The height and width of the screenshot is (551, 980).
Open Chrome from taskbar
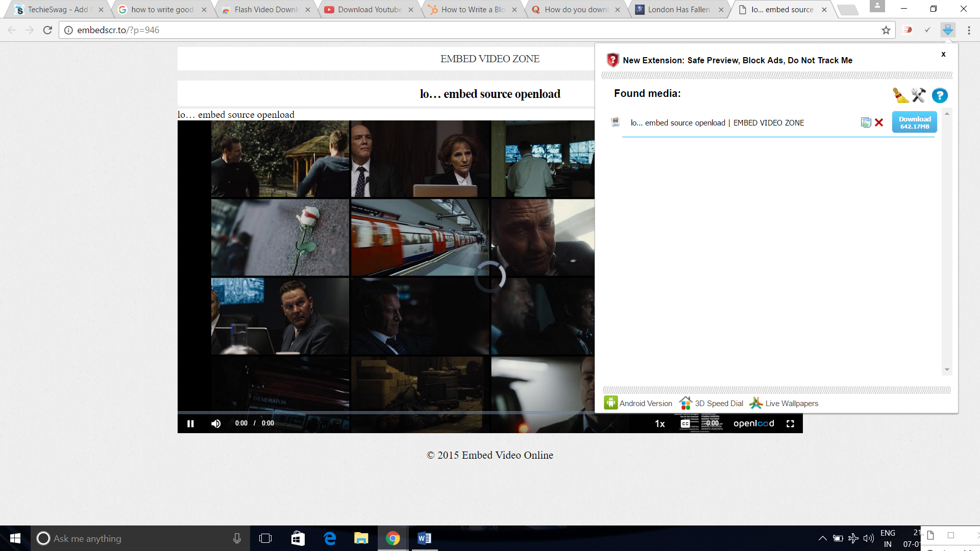pos(393,538)
